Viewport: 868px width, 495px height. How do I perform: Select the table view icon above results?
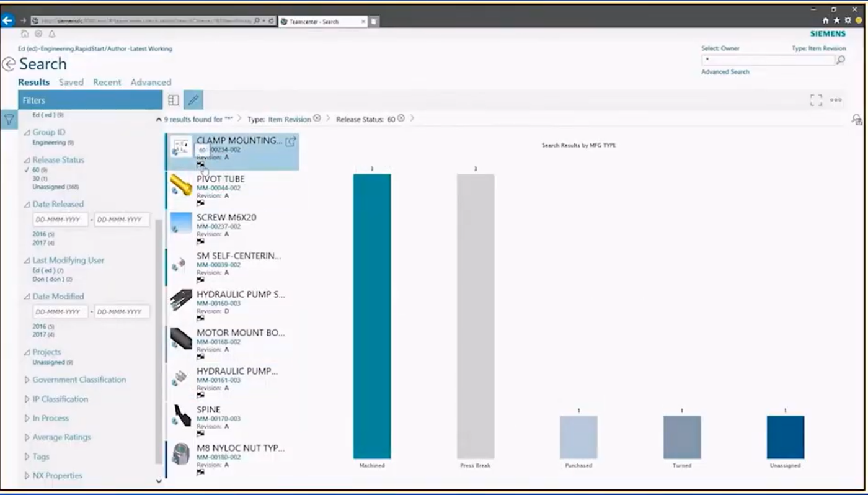173,100
